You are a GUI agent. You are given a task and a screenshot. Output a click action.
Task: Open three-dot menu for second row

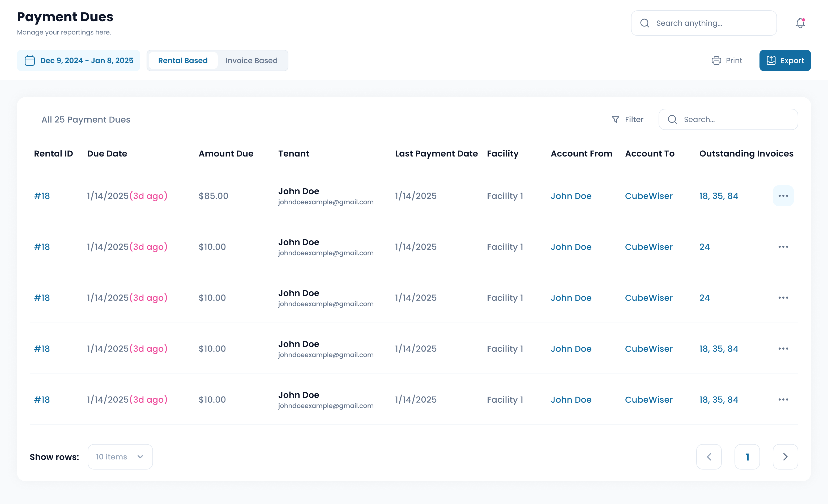point(783,247)
